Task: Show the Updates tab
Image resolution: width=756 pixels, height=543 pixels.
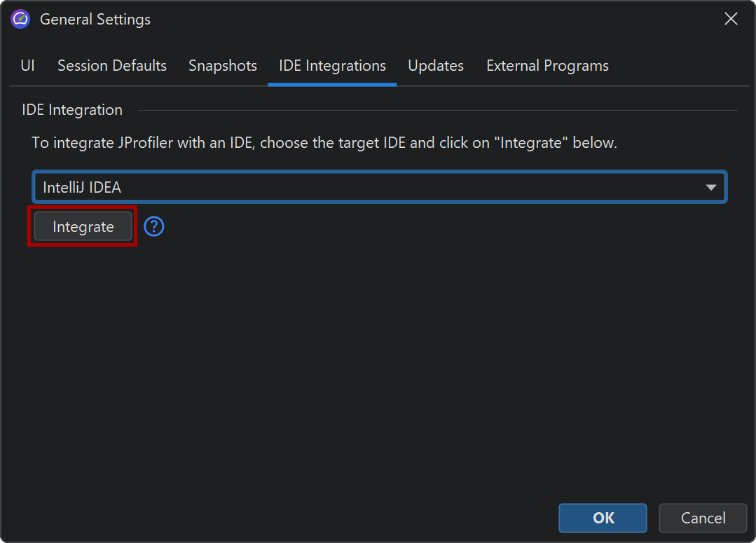Action: click(x=436, y=66)
